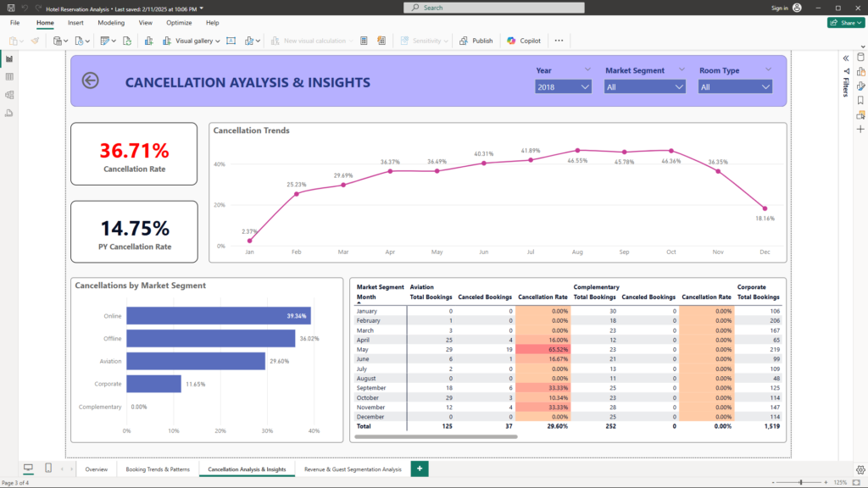Adjust the zoom slider in status bar
This screenshot has height=488, width=868.
click(x=801, y=482)
